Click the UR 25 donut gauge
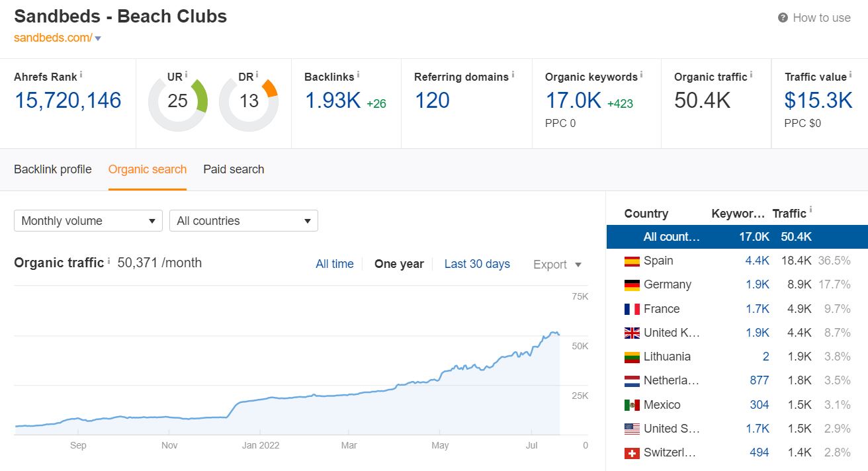Viewport: 868px width, 471px height. pyautogui.click(x=178, y=102)
